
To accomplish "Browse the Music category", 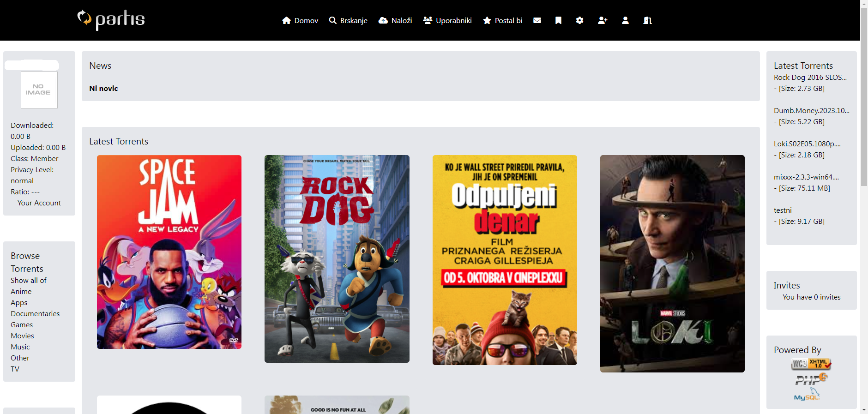I will (20, 347).
